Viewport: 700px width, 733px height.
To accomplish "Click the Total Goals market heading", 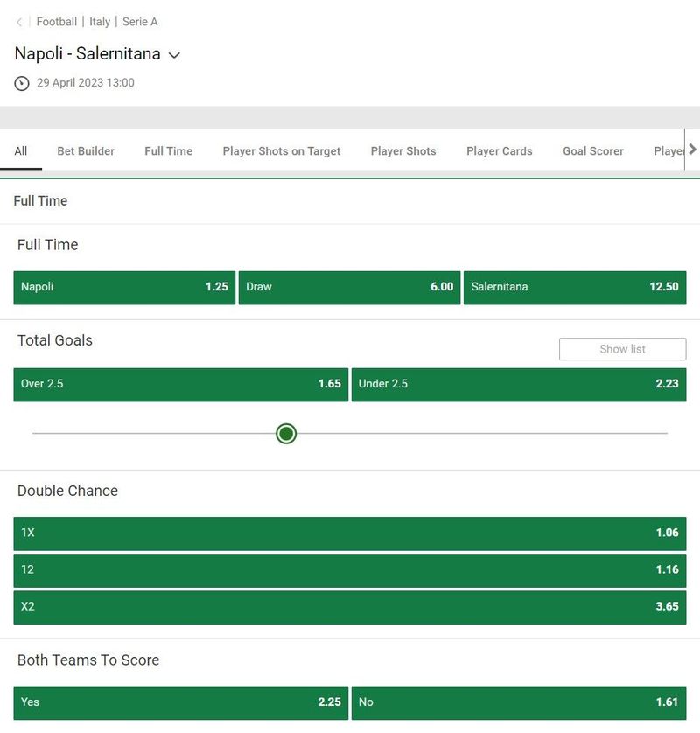I will pyautogui.click(x=55, y=340).
